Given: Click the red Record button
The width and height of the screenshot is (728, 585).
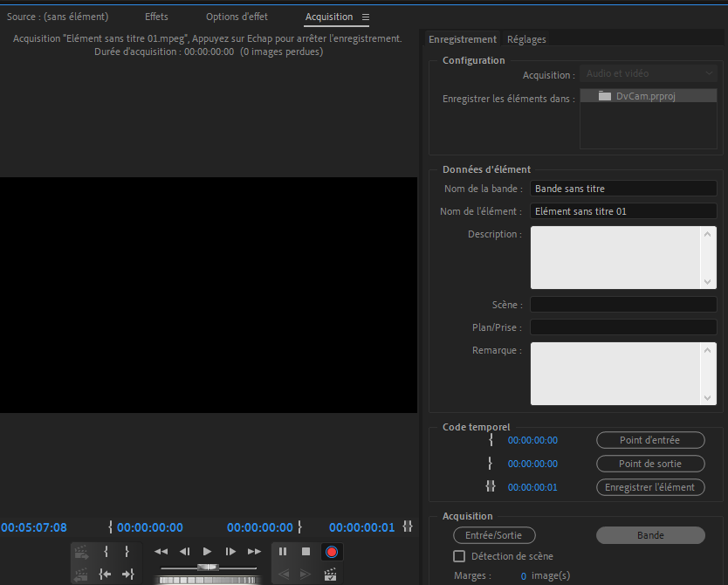Looking at the screenshot, I should pyautogui.click(x=331, y=552).
